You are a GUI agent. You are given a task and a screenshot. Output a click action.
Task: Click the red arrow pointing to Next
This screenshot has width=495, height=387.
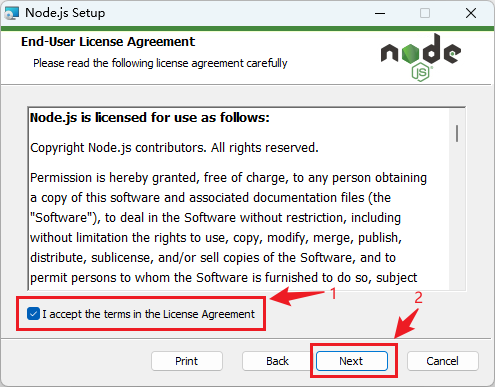pos(406,323)
